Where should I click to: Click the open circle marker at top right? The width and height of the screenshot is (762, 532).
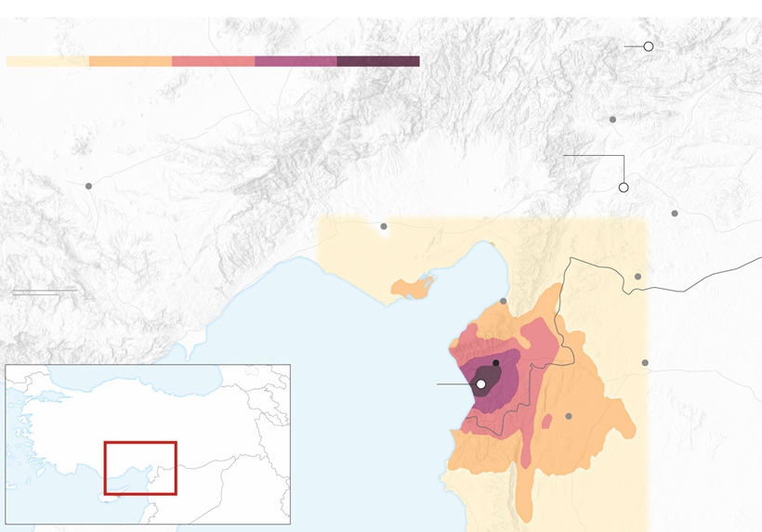tap(649, 46)
